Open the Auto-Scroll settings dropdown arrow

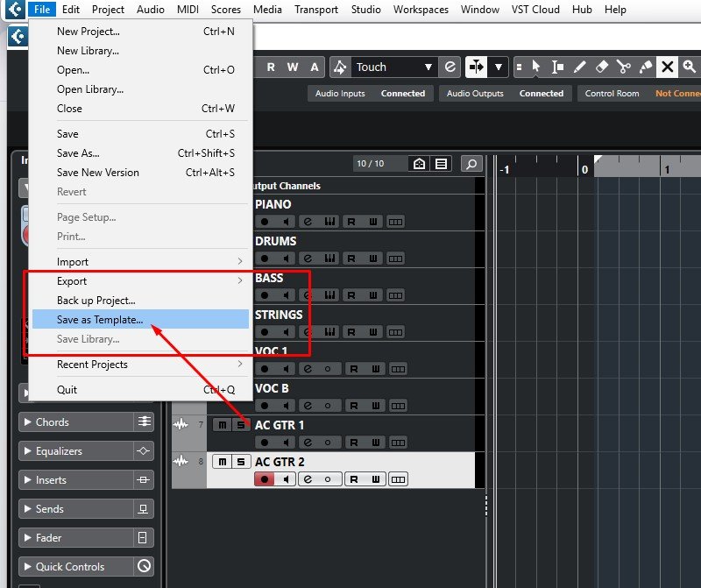pos(498,67)
